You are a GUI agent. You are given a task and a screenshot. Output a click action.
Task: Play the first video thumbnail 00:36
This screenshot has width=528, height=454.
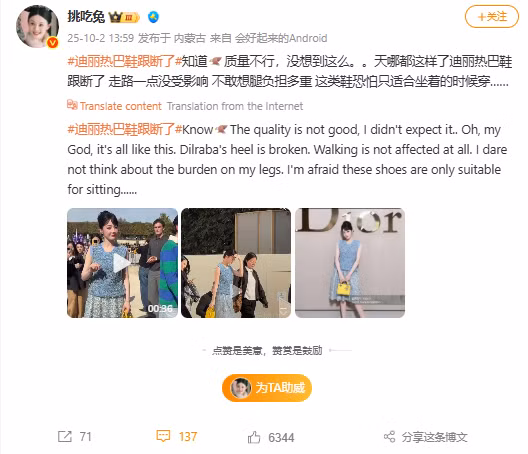click(122, 263)
